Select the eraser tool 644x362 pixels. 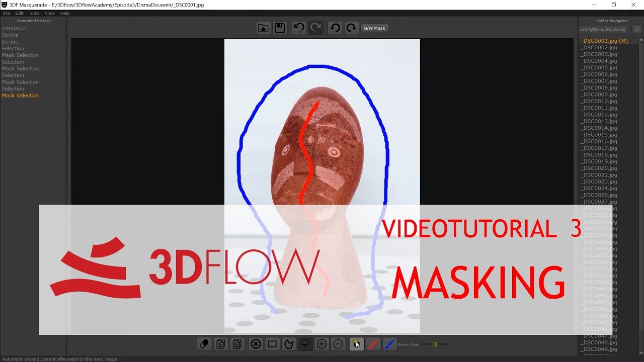204,344
